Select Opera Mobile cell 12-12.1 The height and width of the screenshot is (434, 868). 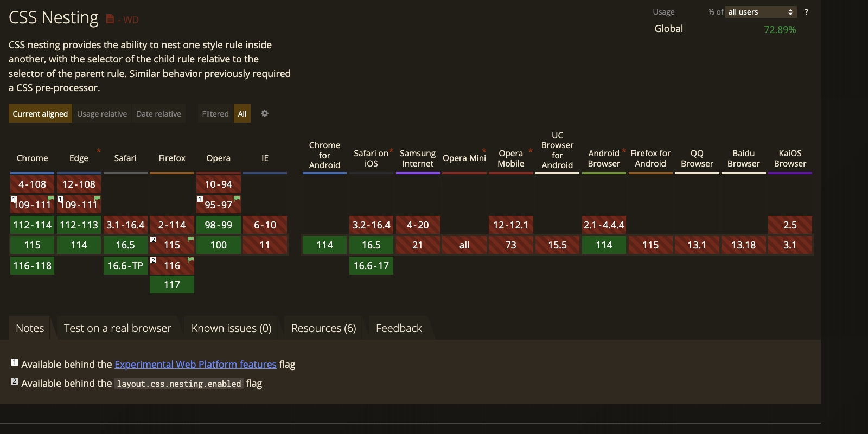(510, 225)
